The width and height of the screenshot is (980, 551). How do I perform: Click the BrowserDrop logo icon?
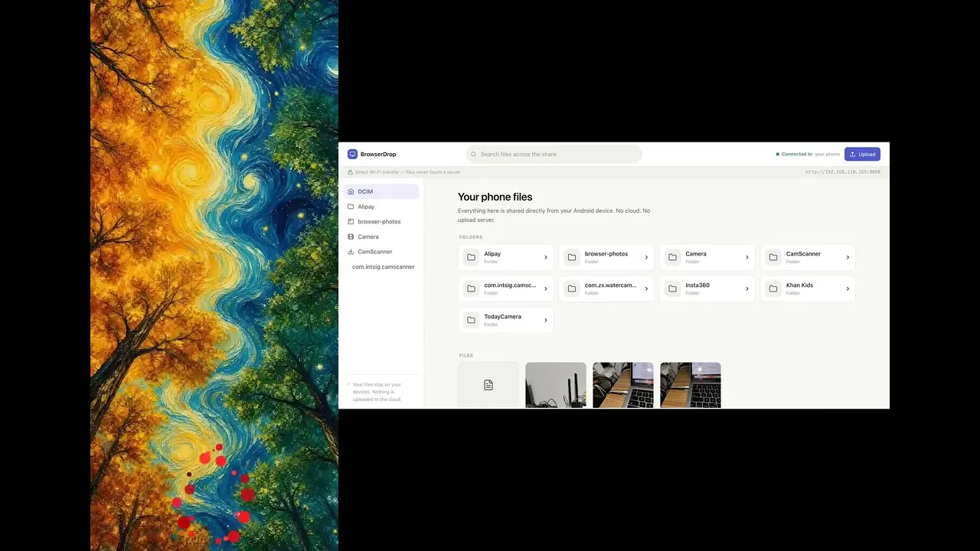tap(352, 154)
